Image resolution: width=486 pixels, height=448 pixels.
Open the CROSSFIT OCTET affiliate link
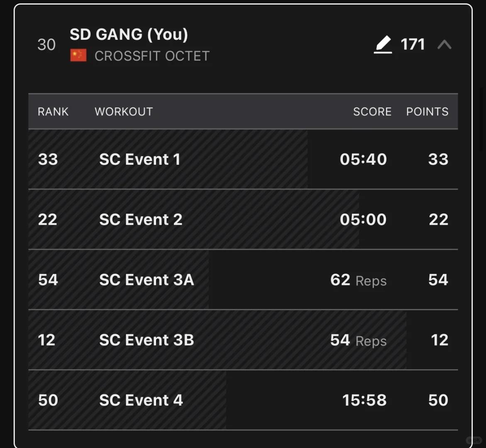(x=152, y=56)
